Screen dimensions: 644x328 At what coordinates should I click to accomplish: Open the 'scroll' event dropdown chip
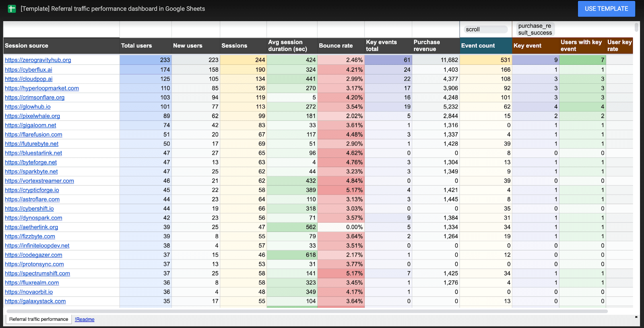point(486,29)
